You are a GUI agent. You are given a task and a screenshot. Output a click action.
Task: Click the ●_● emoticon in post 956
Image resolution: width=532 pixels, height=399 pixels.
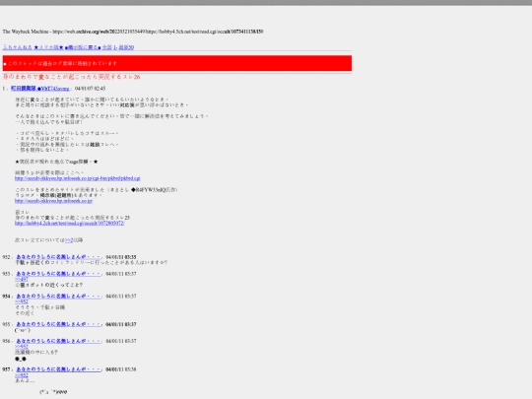point(21,359)
